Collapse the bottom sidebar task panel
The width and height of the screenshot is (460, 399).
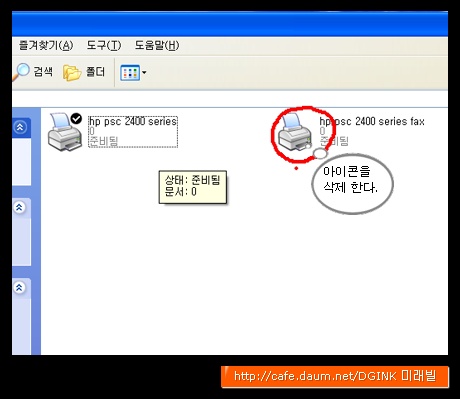coord(19,287)
